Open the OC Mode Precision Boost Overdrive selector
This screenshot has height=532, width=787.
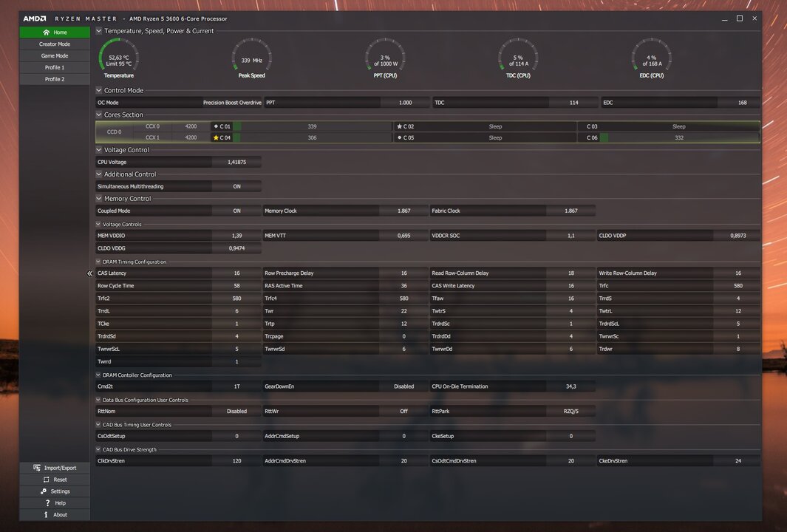pos(232,103)
